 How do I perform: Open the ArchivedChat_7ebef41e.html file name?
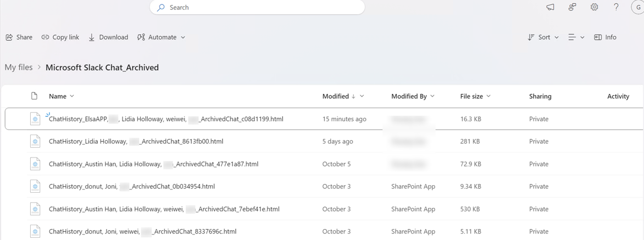click(164, 209)
